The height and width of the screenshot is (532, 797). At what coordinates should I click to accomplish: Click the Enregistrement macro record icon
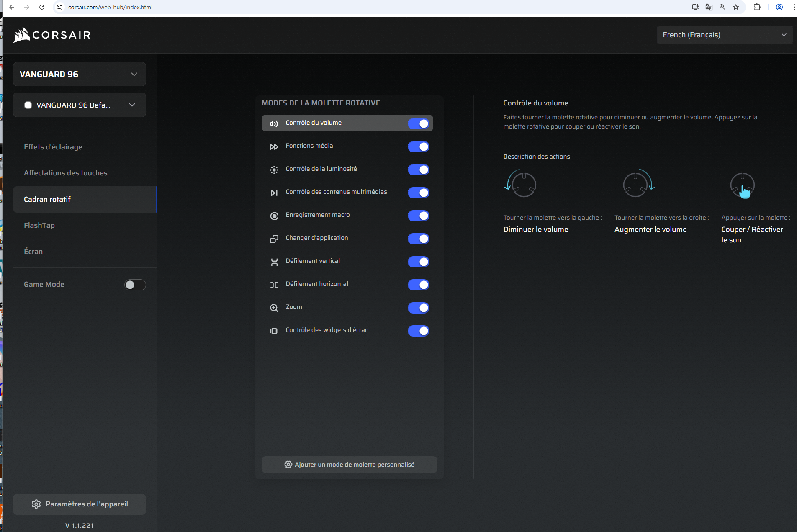coord(274,216)
